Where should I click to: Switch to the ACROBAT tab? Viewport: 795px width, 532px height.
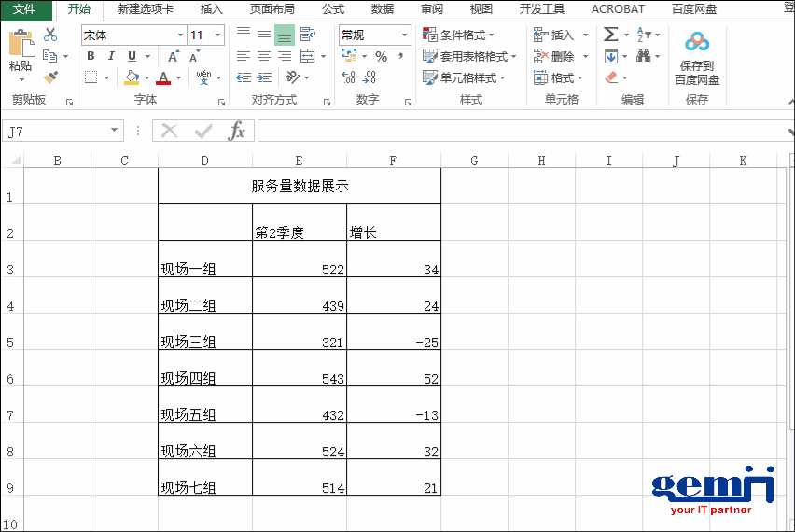[x=618, y=9]
